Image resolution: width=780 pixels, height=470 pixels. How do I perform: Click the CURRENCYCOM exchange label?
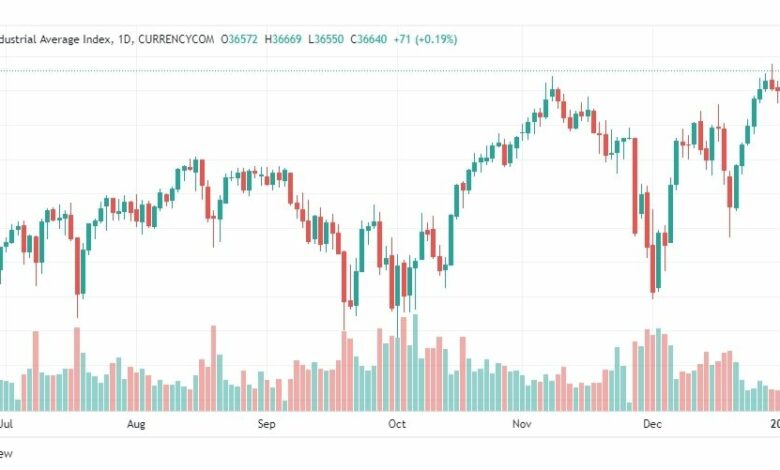pyautogui.click(x=176, y=39)
